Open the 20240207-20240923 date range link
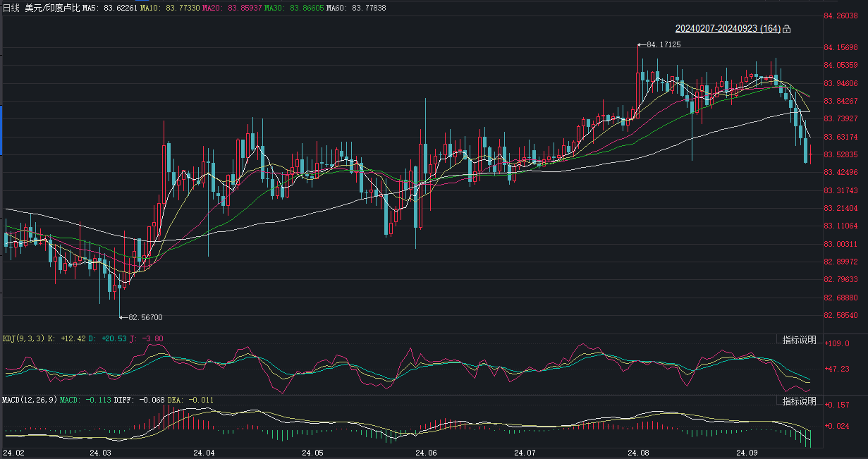The width and height of the screenshot is (868, 459). click(x=728, y=29)
